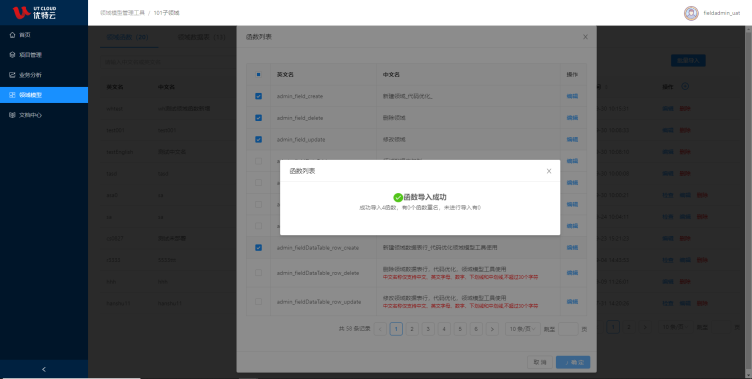Click the UT Cloud 优特云 logo

point(35,12)
